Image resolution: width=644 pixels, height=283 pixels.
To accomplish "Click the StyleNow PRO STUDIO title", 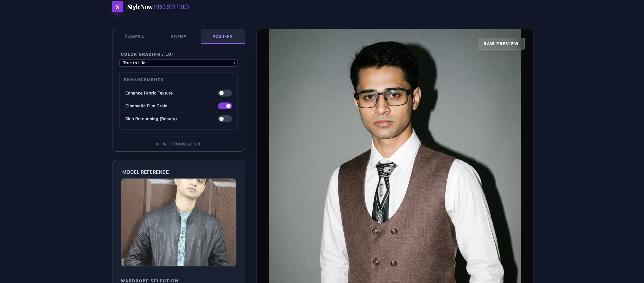I will click(158, 7).
